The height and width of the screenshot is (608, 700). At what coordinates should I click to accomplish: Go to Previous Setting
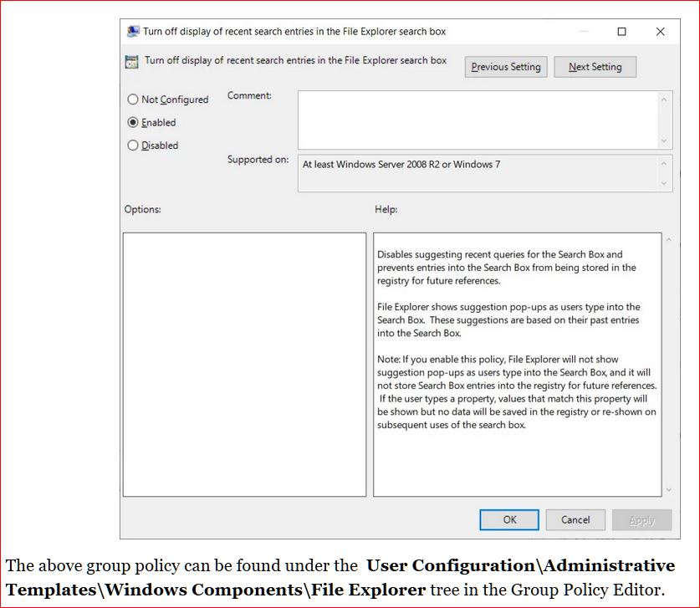(506, 67)
